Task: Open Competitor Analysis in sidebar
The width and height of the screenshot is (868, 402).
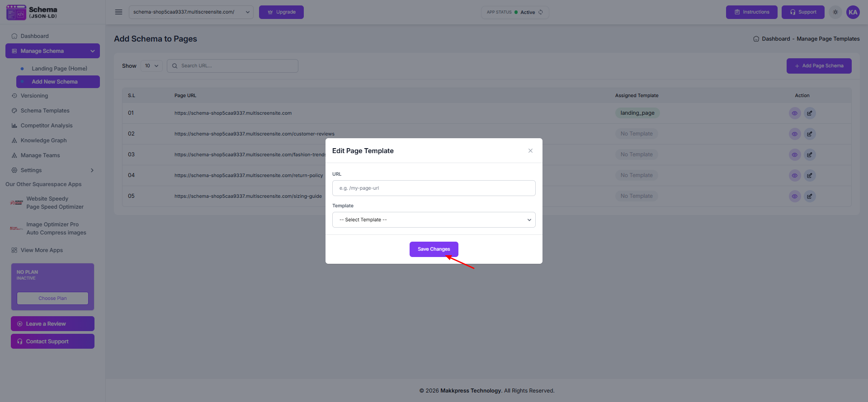Action: pyautogui.click(x=46, y=126)
